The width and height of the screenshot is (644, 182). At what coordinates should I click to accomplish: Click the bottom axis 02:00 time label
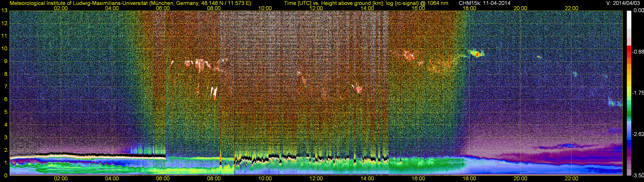point(61,179)
